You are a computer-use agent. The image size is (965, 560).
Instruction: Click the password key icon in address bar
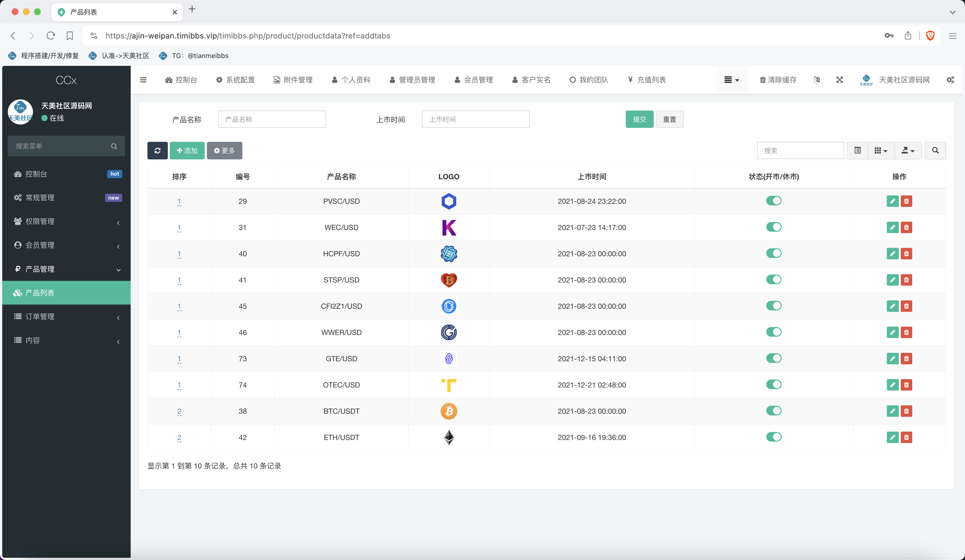(x=889, y=36)
